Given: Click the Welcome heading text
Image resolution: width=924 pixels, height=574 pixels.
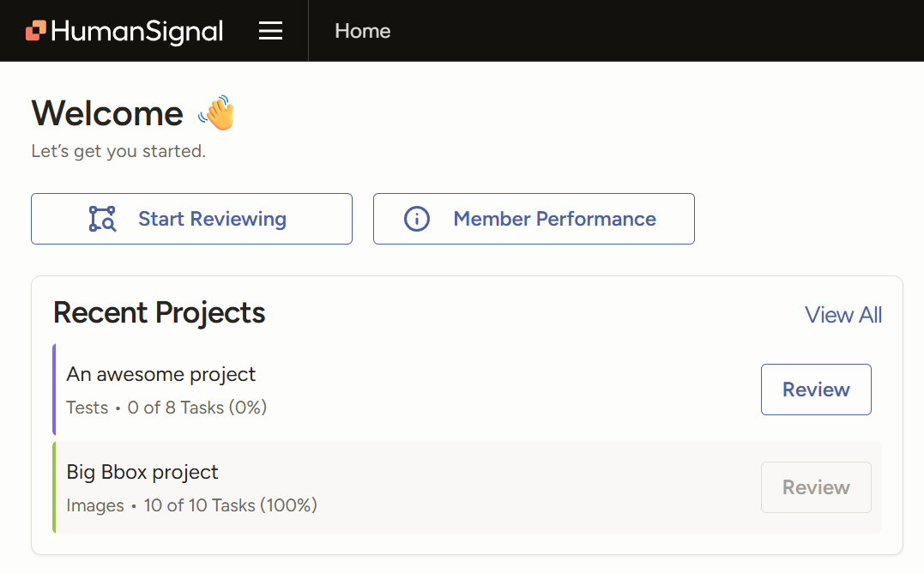Looking at the screenshot, I should coord(107,113).
